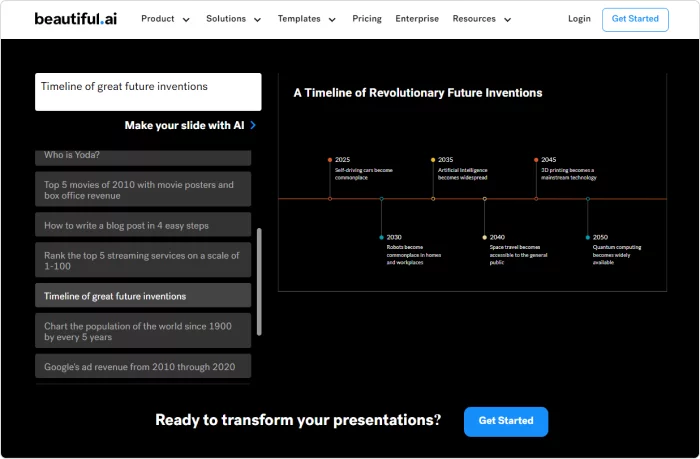Click 'Self-driving cars become commonplace' text
This screenshot has height=459, width=700.
[x=364, y=174]
